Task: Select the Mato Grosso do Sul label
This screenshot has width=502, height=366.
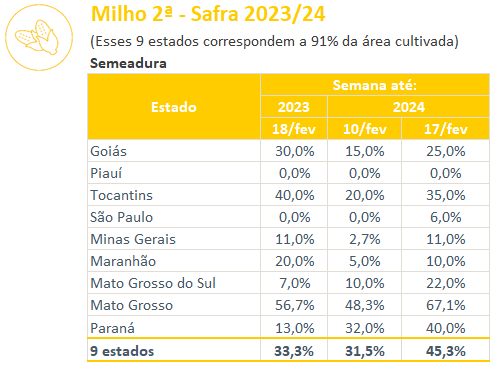Action: click(153, 283)
